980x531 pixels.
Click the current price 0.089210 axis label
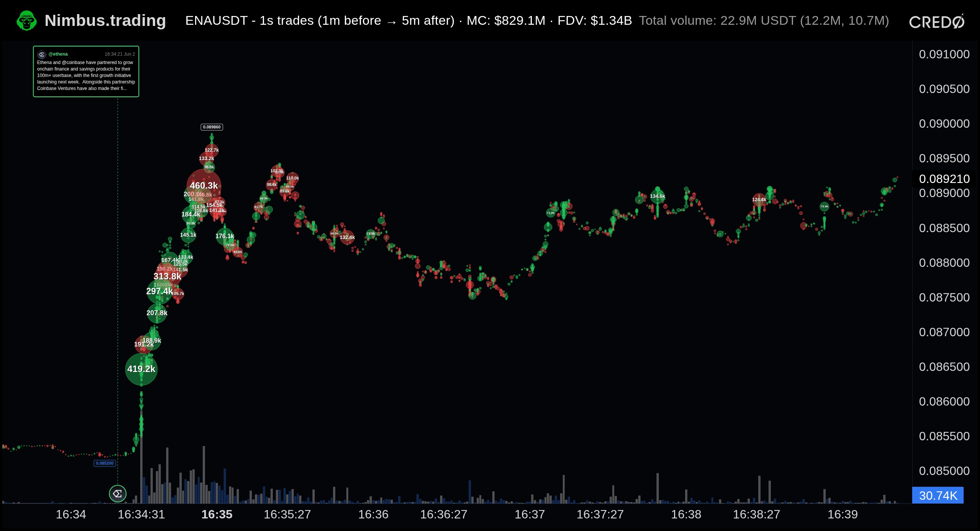click(x=944, y=179)
